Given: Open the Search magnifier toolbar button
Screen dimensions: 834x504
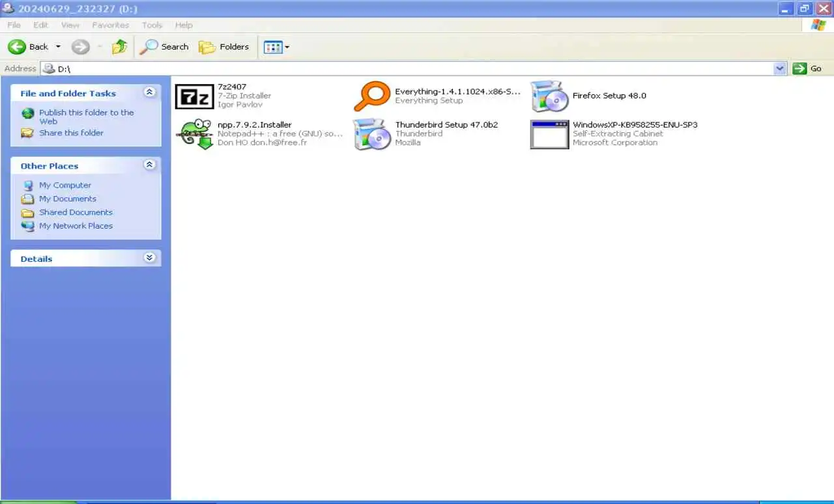Looking at the screenshot, I should click(x=164, y=47).
